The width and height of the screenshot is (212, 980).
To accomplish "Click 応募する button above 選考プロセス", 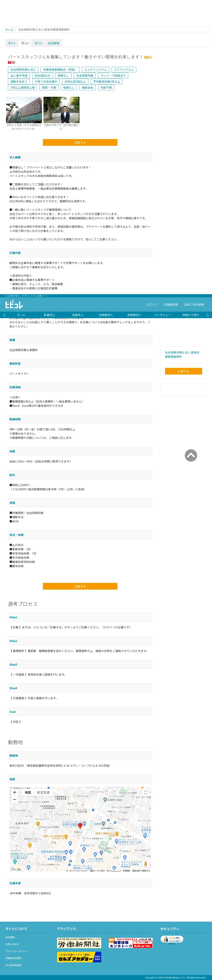I will pos(80,587).
